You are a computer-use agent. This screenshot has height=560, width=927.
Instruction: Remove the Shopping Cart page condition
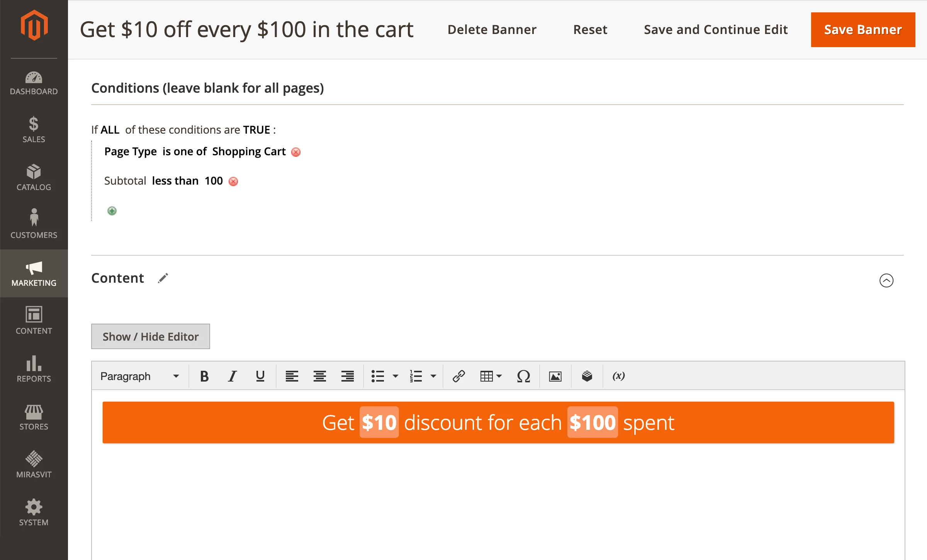pyautogui.click(x=296, y=152)
